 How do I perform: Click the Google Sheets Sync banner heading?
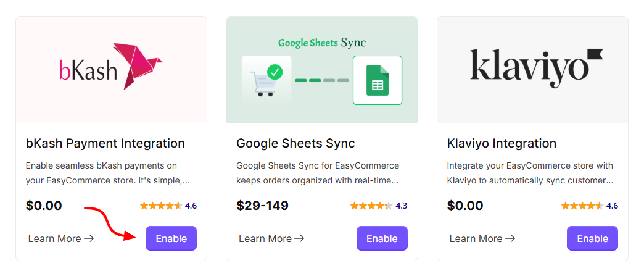coord(321,43)
